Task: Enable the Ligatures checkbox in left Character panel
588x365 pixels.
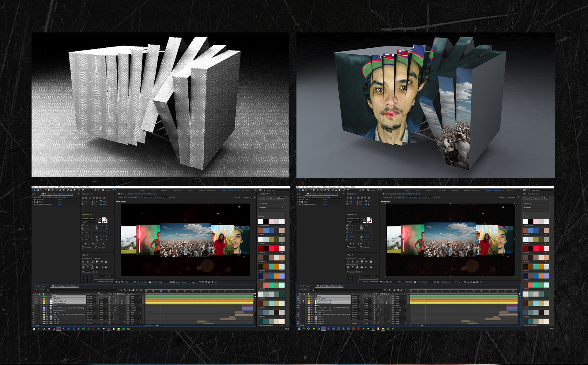Action: [x=83, y=248]
